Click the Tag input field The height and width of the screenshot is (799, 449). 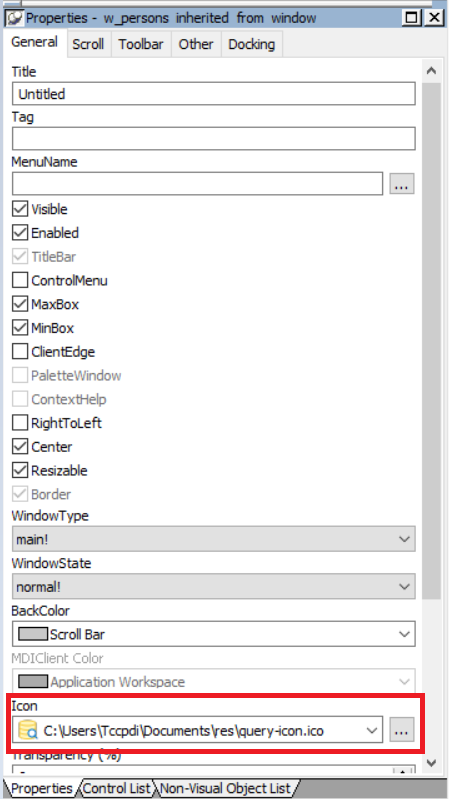pos(214,139)
